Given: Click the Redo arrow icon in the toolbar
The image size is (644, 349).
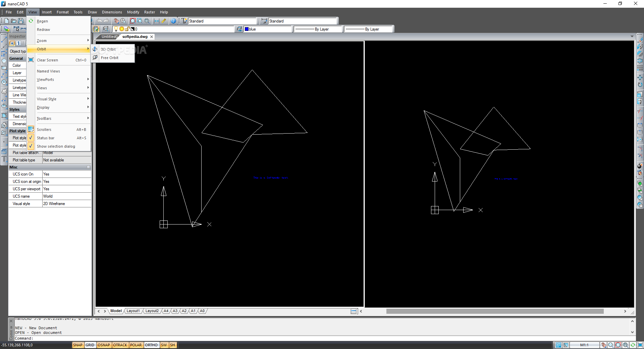Looking at the screenshot, I should [x=106, y=21].
